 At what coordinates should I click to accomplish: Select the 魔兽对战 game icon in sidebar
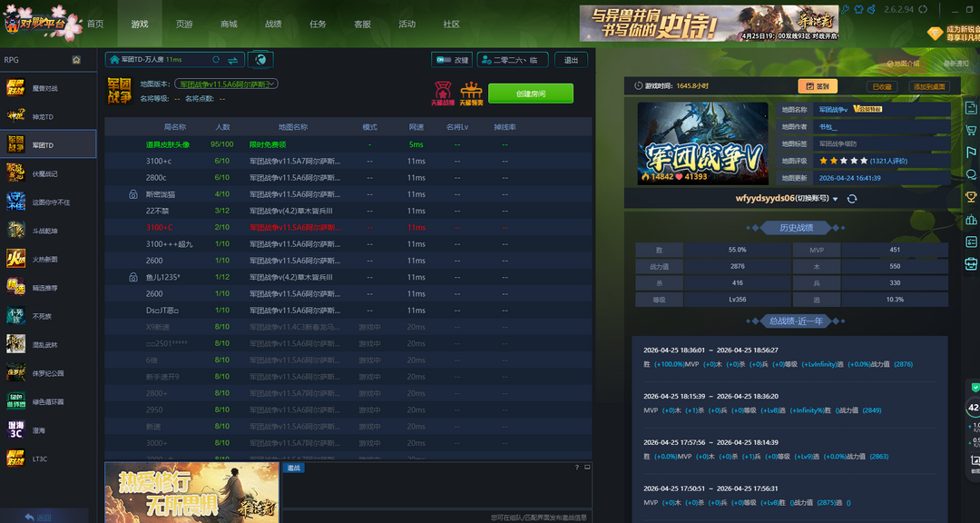(16, 87)
